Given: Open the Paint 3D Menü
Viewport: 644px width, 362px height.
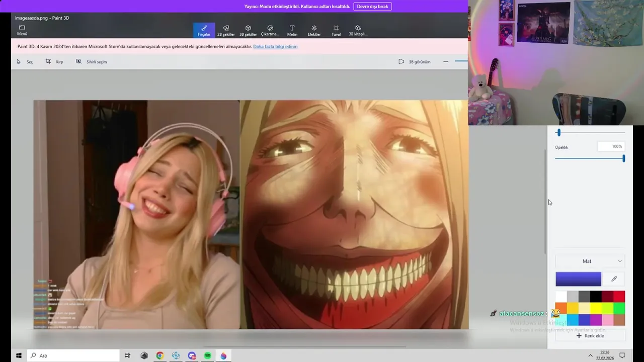Looking at the screenshot, I should [x=22, y=30].
